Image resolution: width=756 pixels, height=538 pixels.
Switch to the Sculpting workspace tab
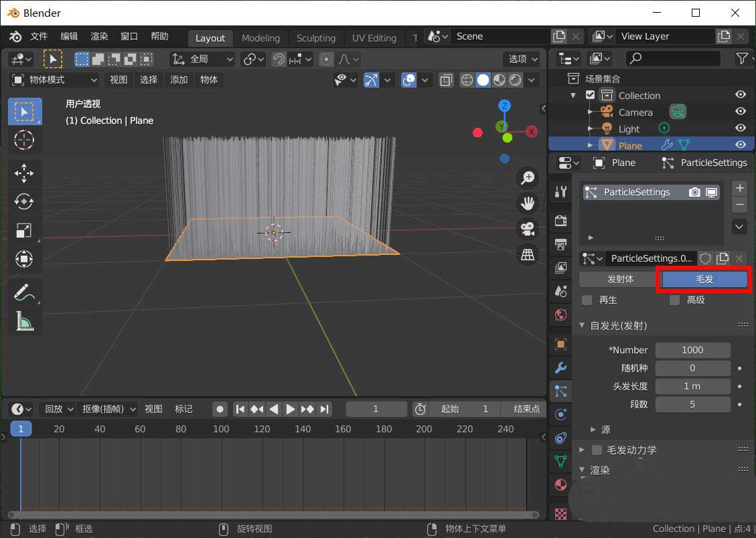point(315,38)
